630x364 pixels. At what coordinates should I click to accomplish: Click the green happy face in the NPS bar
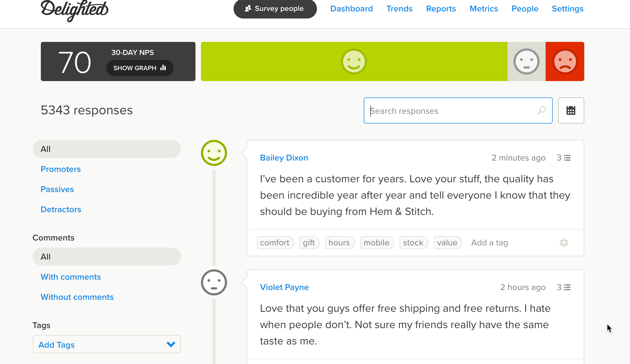pyautogui.click(x=354, y=61)
